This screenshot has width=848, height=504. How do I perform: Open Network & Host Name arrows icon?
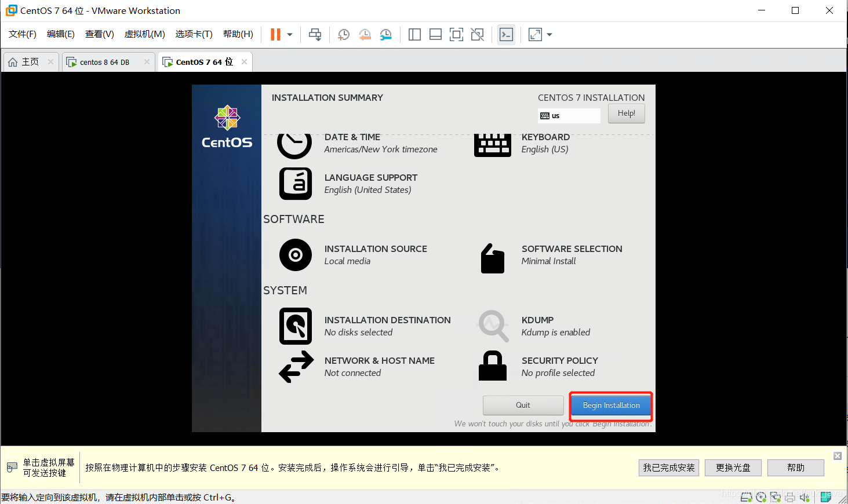[296, 367]
